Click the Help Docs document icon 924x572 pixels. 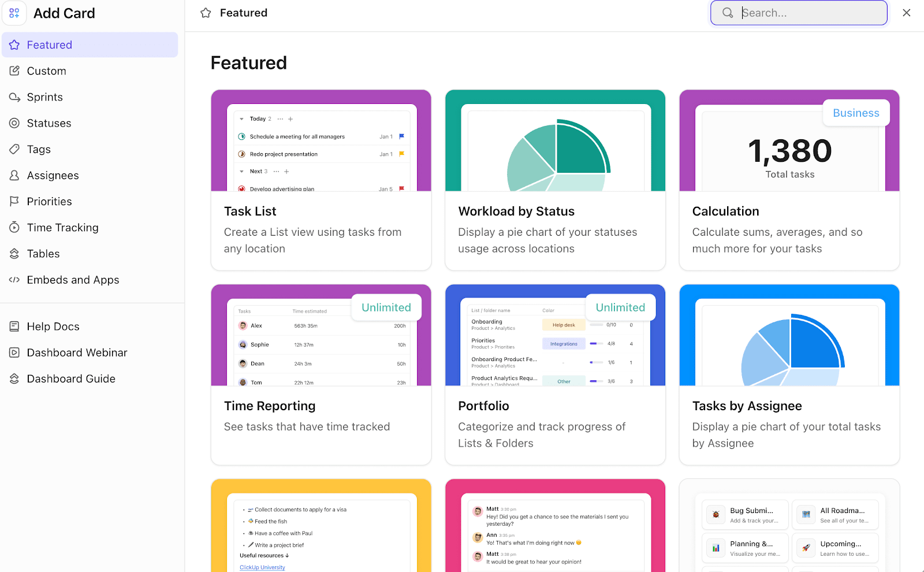point(14,326)
